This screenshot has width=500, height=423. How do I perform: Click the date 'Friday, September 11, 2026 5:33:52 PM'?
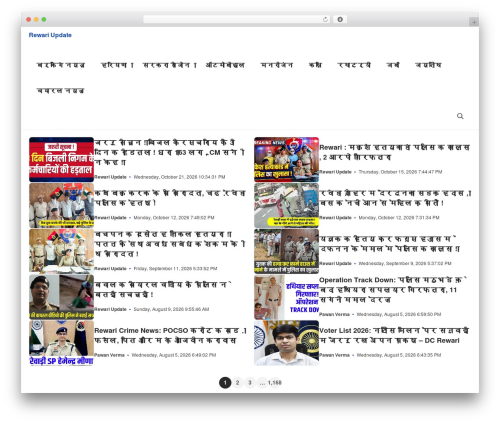pyautogui.click(x=175, y=269)
